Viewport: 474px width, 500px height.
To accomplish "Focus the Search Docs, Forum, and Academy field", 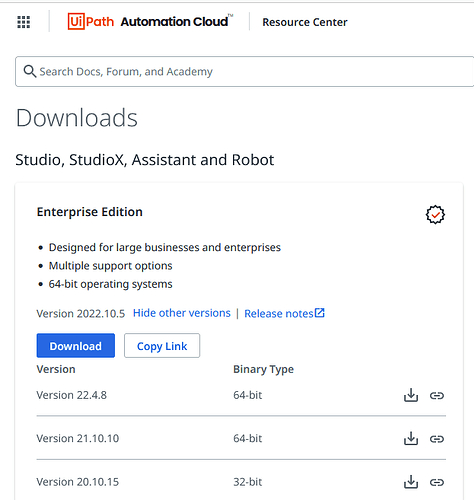I will coord(244,71).
